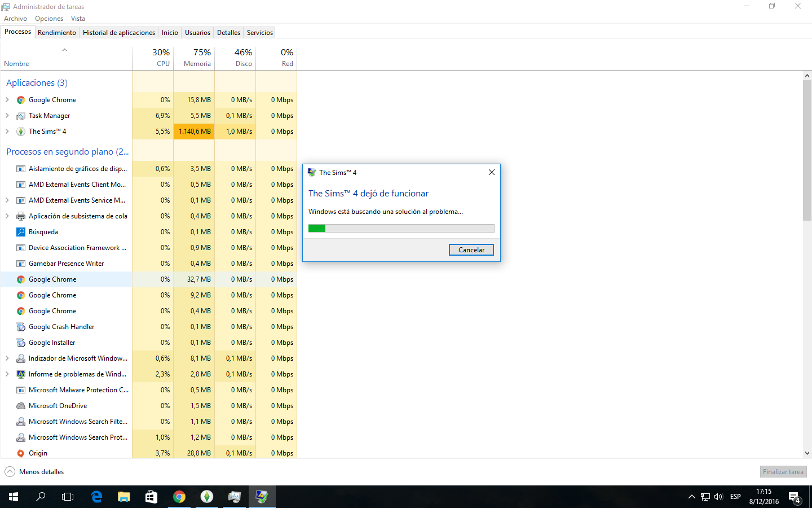Switch to the Detalles tab

point(229,33)
